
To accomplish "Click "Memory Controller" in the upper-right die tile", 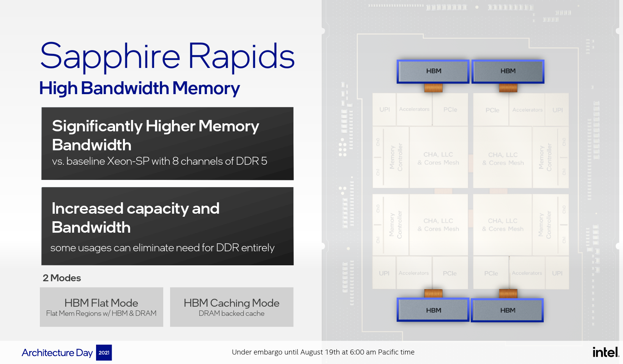I will point(545,157).
